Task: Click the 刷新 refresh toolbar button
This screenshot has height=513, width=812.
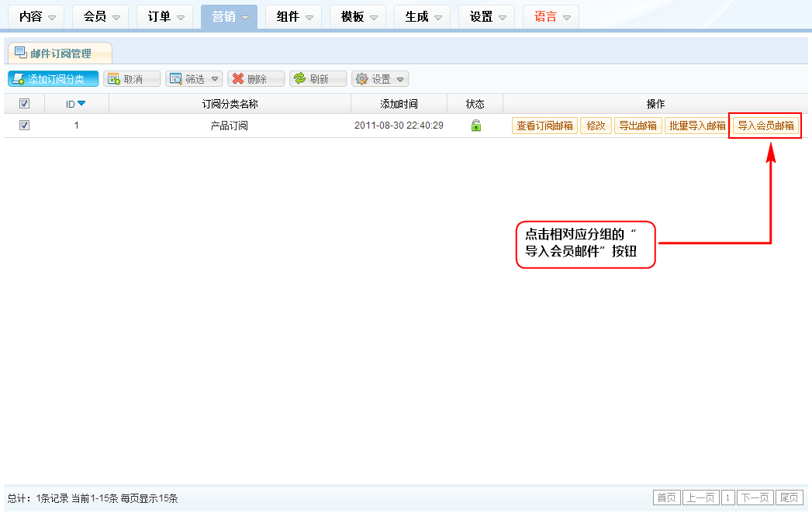Action: coord(318,79)
